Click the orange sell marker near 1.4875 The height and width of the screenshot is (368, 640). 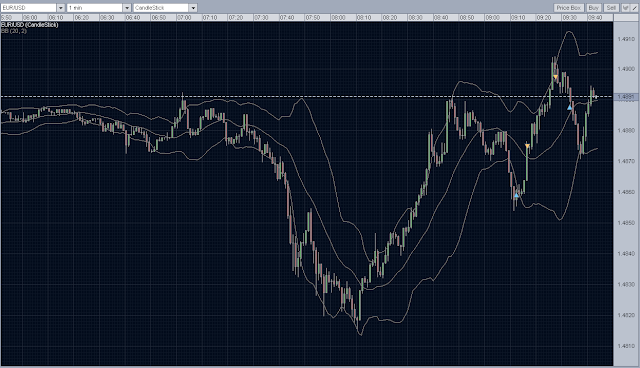[x=527, y=146]
